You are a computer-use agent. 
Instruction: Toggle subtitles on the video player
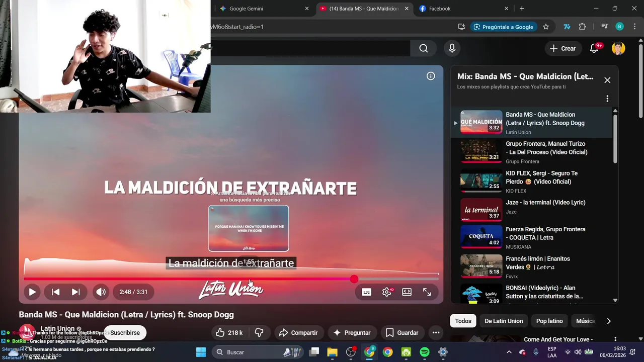(x=367, y=292)
